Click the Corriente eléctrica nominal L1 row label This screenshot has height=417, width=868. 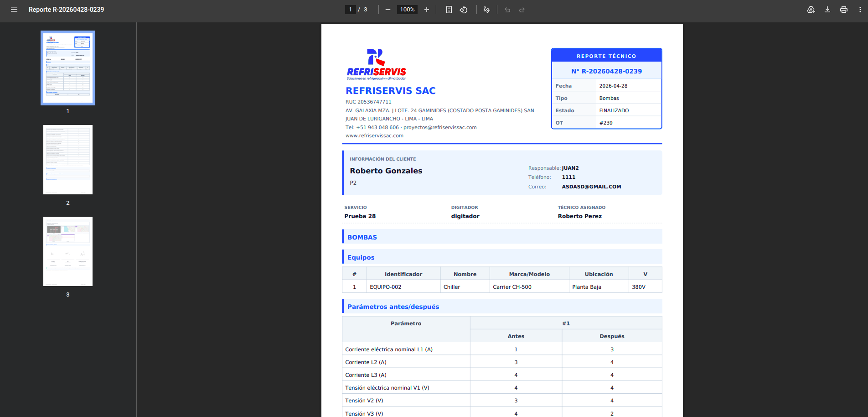coord(389,349)
